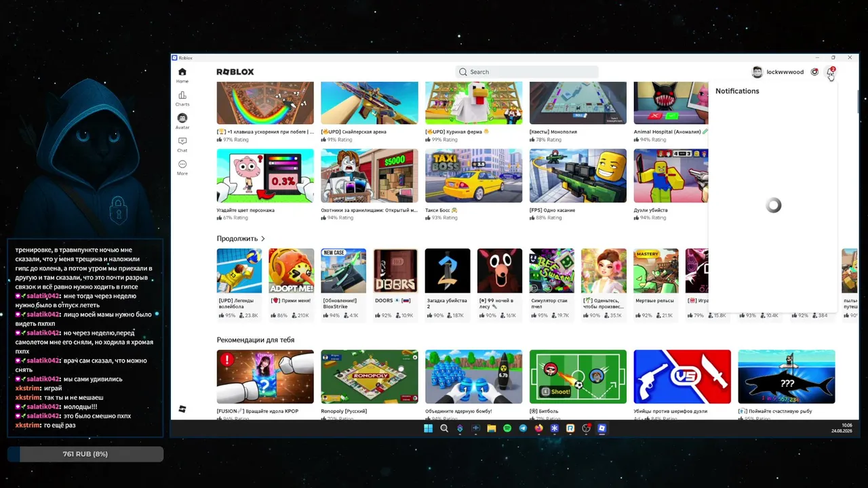This screenshot has height=488, width=868.
Task: Open Куриная ферма game thumbnail
Action: click(474, 103)
